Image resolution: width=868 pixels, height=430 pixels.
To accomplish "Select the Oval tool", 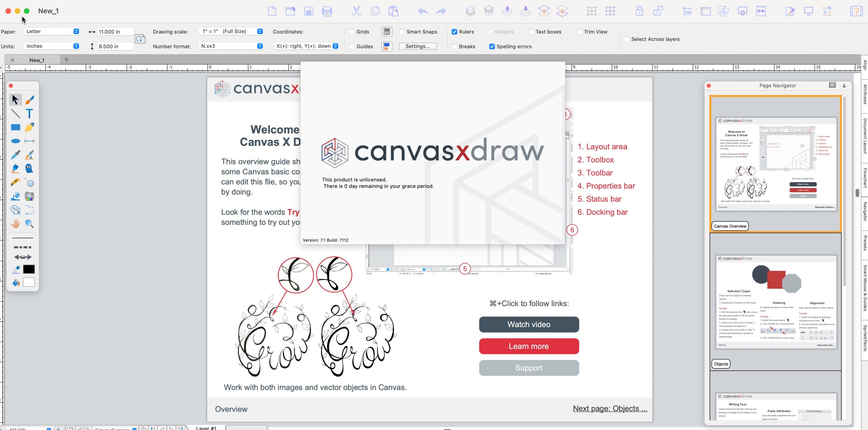I will click(15, 141).
